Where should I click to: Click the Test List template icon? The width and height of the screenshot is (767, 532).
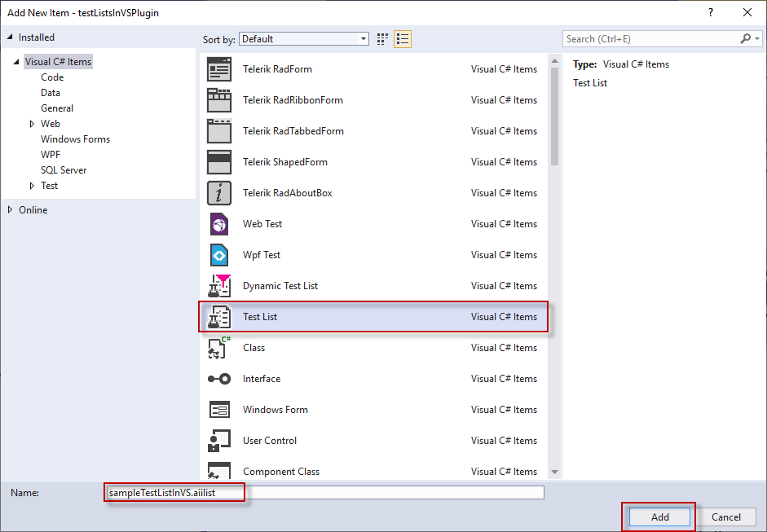219,317
